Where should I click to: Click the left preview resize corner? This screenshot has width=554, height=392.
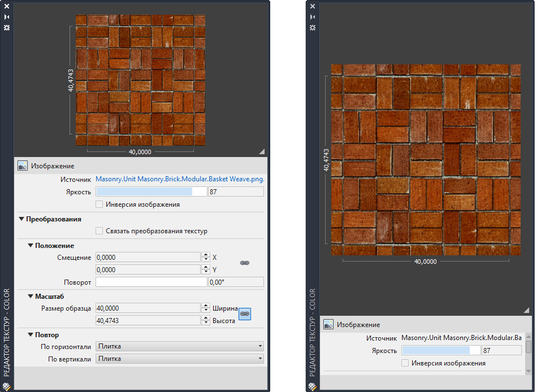pos(262,151)
